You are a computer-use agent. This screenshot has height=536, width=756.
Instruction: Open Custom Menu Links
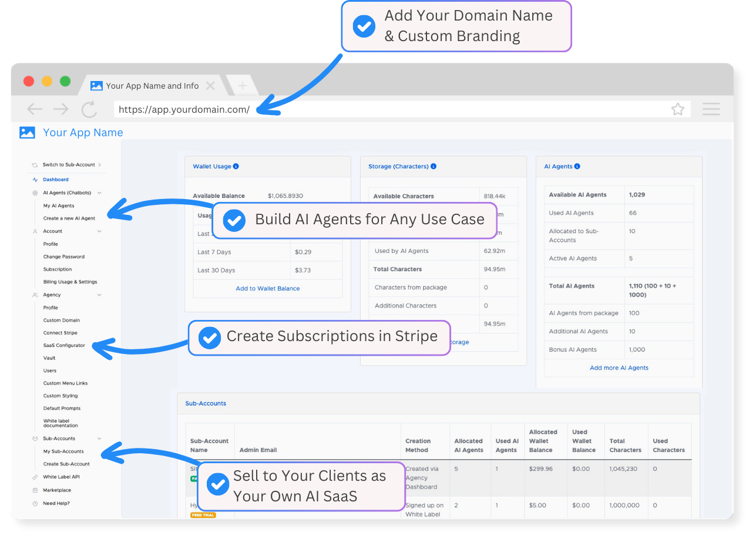[65, 383]
